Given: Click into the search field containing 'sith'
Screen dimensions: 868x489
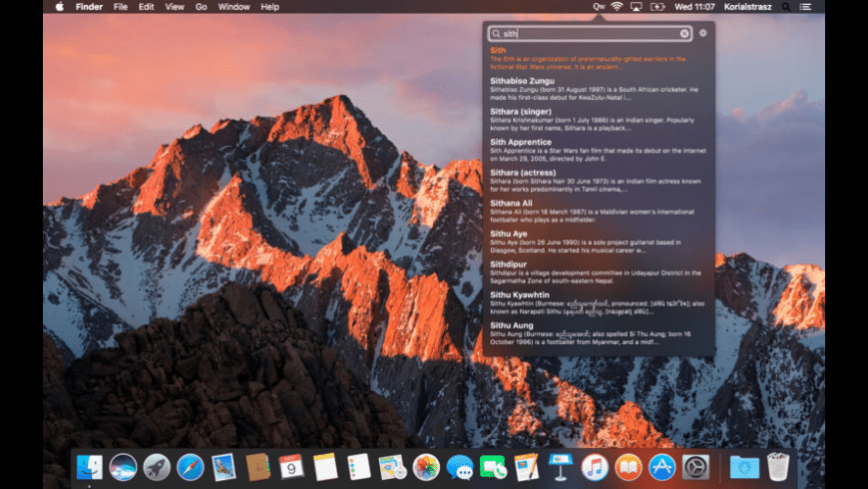Looking at the screenshot, I should (589, 34).
